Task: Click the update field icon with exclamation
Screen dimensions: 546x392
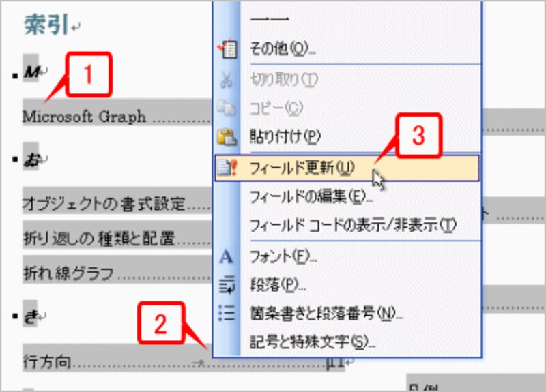Action: [x=227, y=168]
